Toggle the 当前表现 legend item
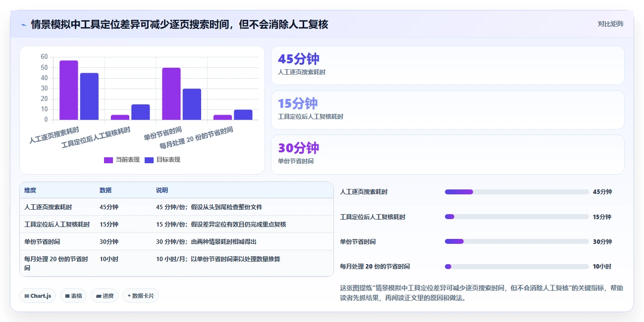The image size is (644, 322). point(122,160)
